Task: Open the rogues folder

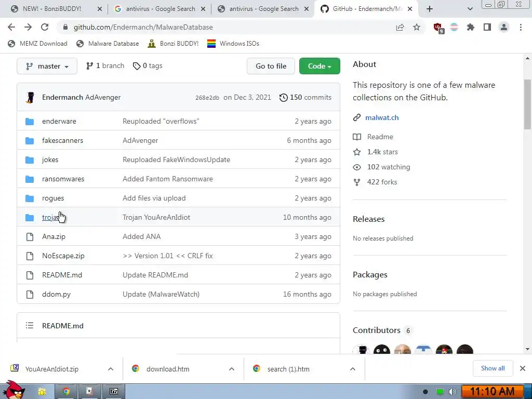Action: (53, 198)
